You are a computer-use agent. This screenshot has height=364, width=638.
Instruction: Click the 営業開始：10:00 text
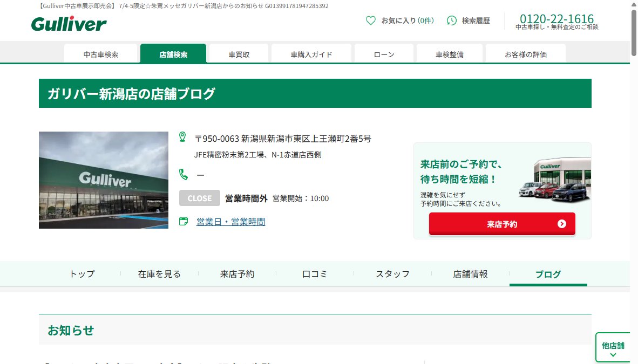[301, 198]
